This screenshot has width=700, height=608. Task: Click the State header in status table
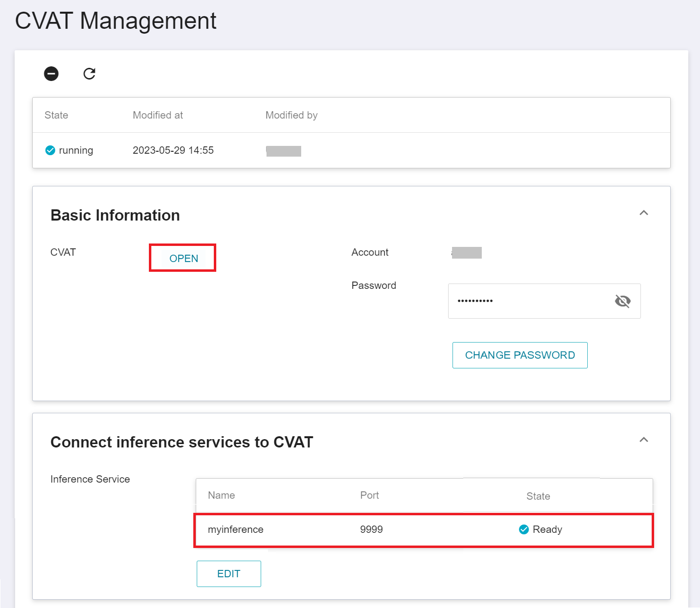point(56,115)
